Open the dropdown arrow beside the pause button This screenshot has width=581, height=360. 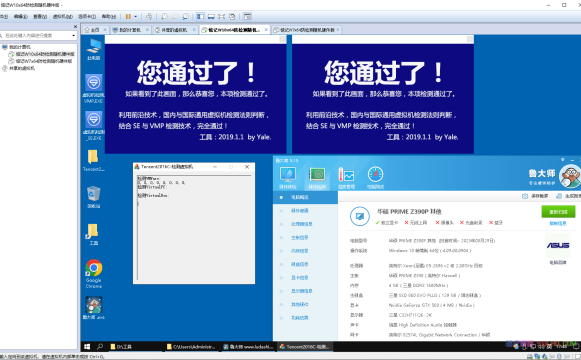click(x=136, y=16)
